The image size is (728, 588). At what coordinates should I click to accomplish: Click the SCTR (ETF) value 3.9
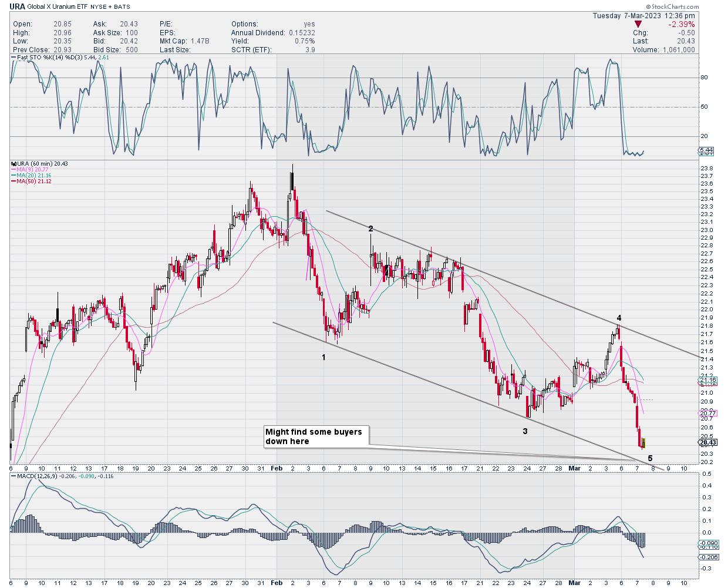[x=310, y=50]
